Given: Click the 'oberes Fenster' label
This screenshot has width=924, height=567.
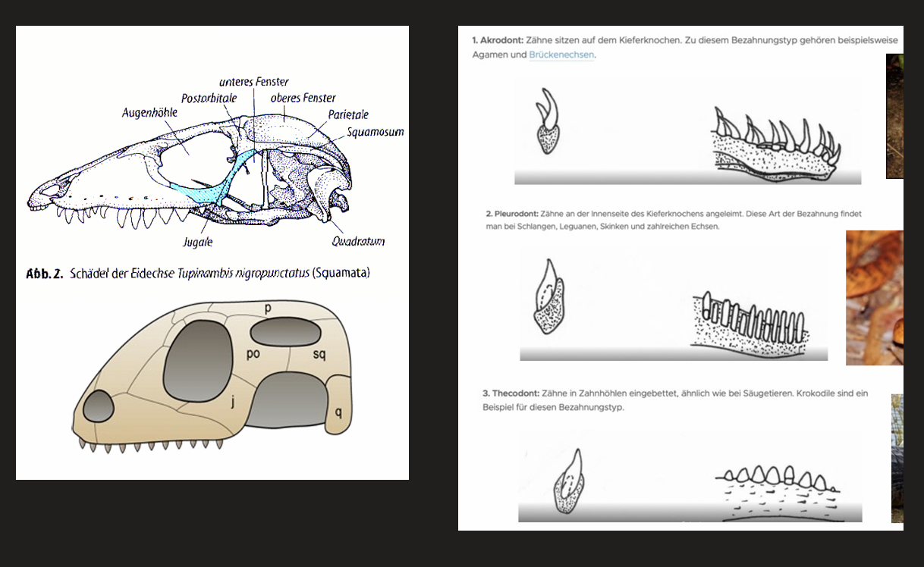Looking at the screenshot, I should click(303, 98).
